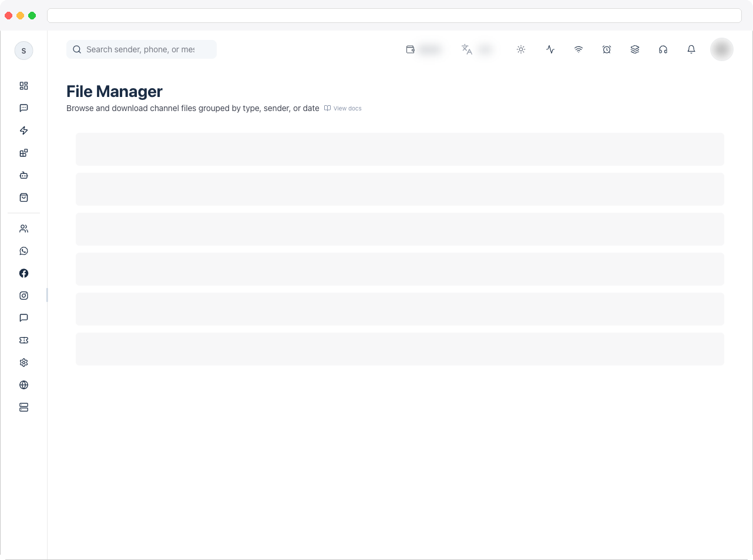
Task: Open the profile avatar in top bar
Action: (x=722, y=49)
